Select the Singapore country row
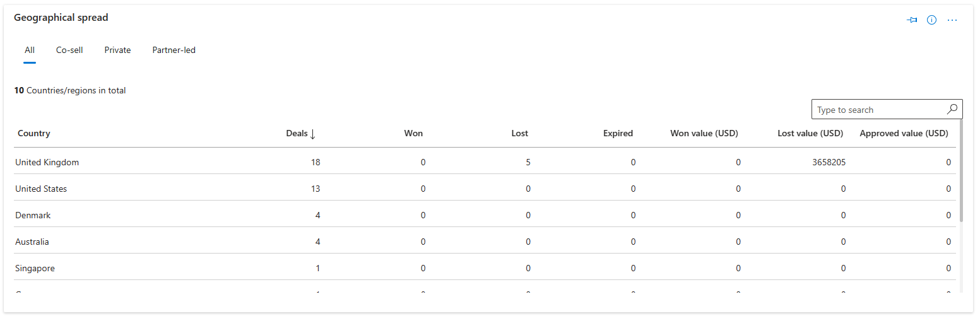The width and height of the screenshot is (980, 316). 35,268
